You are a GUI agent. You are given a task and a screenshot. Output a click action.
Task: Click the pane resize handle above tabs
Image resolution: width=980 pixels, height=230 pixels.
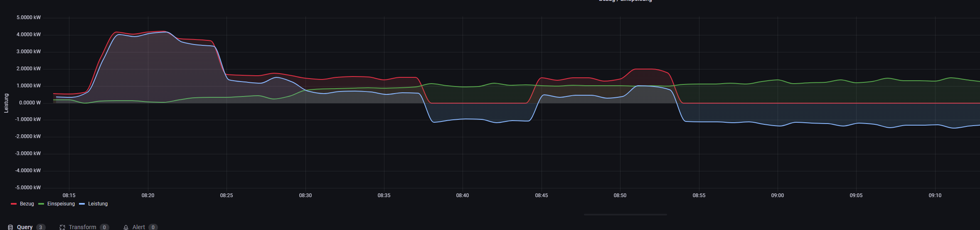(x=625, y=215)
